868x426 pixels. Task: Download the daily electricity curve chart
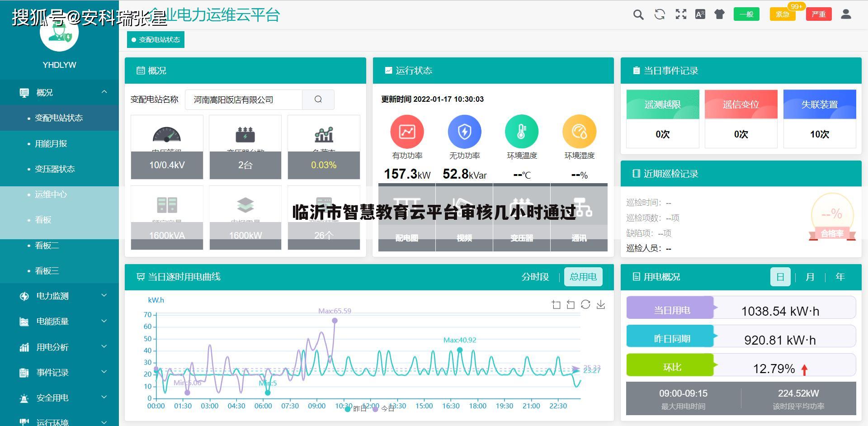(601, 305)
